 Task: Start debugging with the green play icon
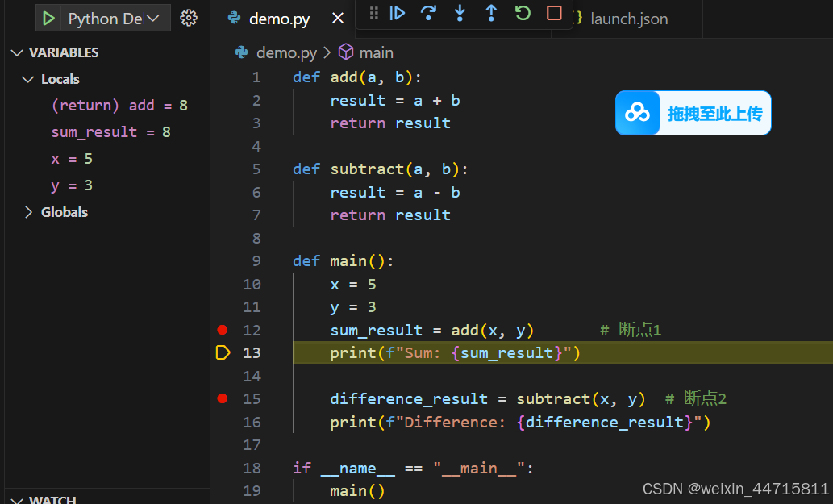point(47,17)
